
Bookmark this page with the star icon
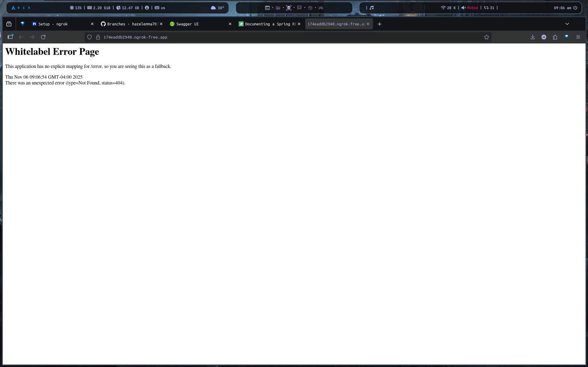486,37
